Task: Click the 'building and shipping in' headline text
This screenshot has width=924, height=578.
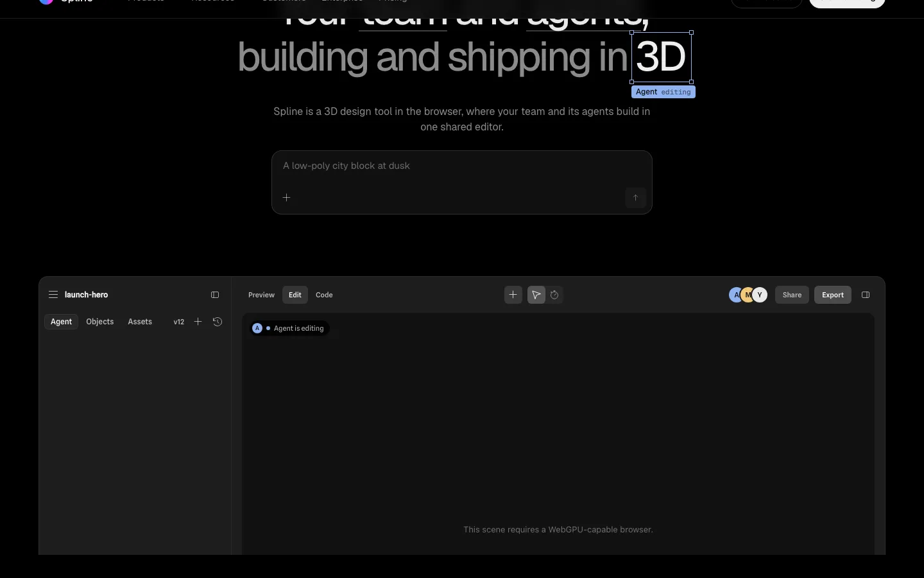Action: pos(432,58)
